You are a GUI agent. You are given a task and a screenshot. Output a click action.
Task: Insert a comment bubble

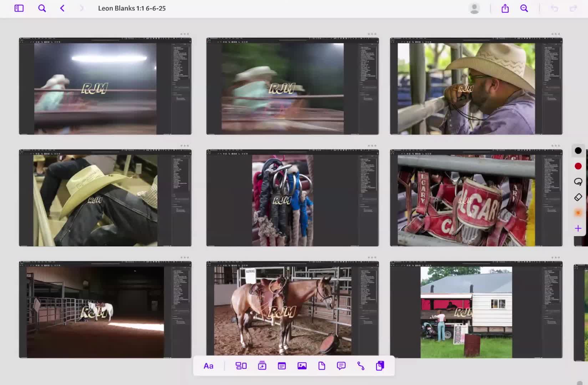point(341,366)
